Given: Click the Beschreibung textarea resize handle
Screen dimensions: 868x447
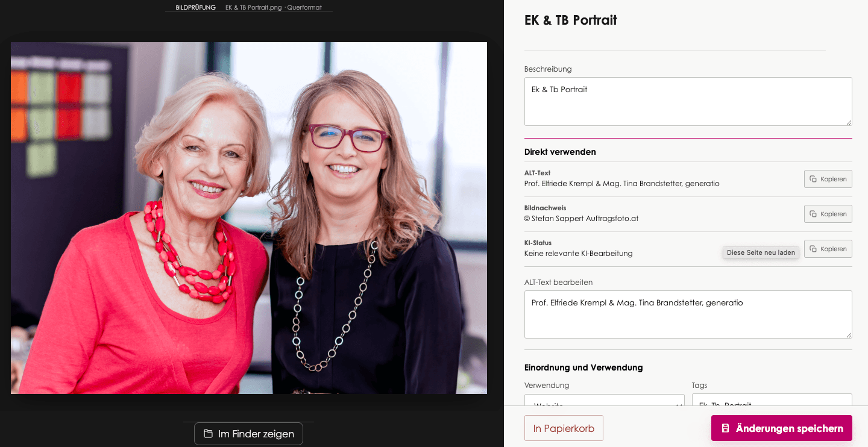Looking at the screenshot, I should coord(848,122).
